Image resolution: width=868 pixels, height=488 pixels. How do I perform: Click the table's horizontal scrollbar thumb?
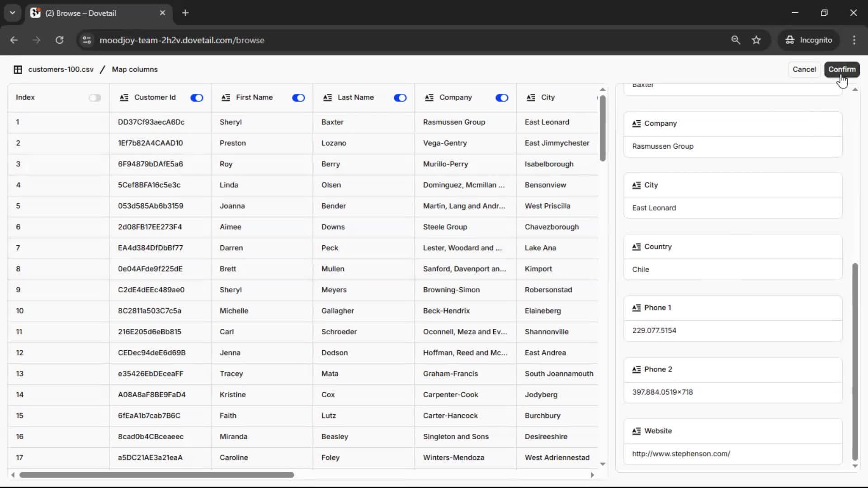[x=156, y=475]
